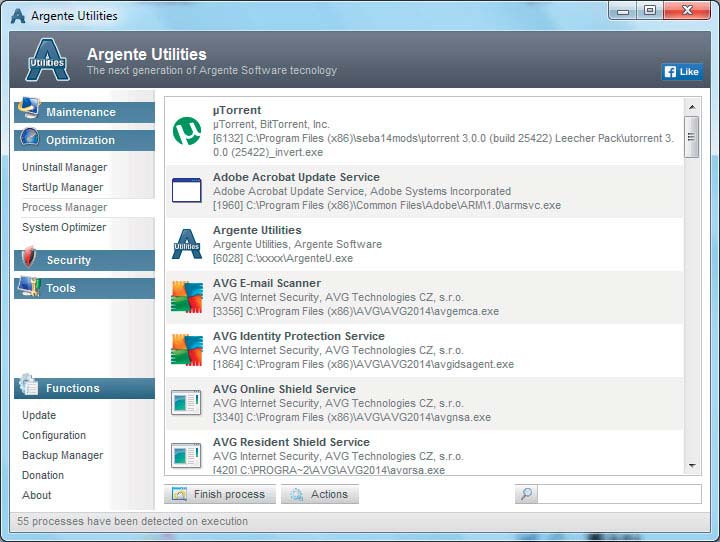Viewport: 720px width, 542px height.
Task: Select the Adobe Acrobat Update Service title
Action: point(296,177)
